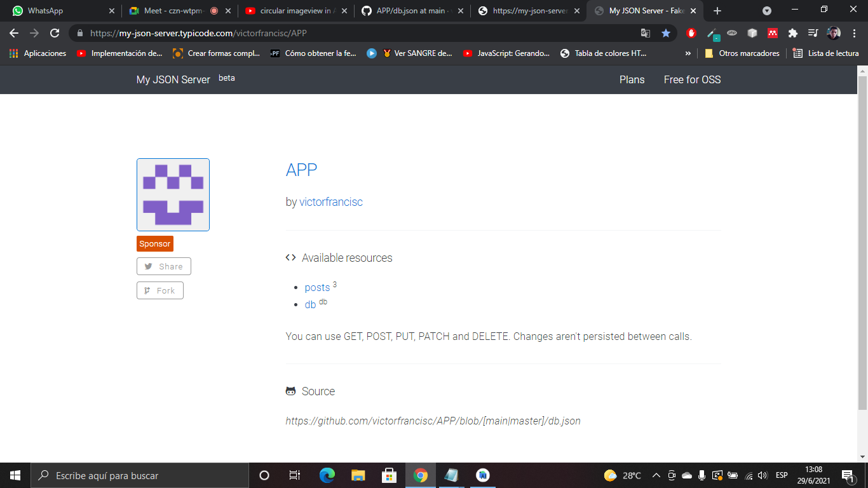Click the Fork button
Viewport: 868px width, 488px height.
[160, 290]
